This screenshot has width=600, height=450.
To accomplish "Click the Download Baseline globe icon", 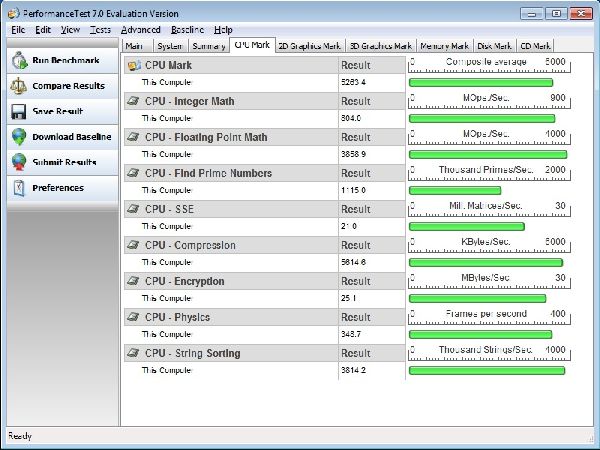I will pyautogui.click(x=19, y=137).
